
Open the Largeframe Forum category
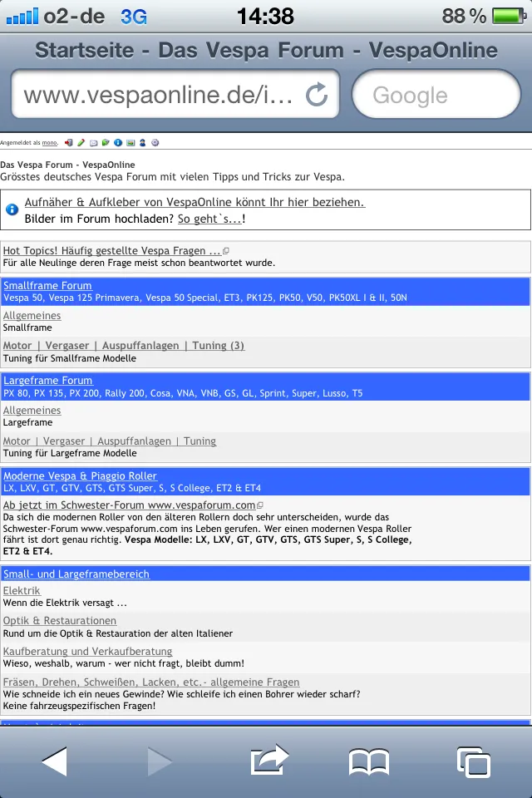pos(47,381)
